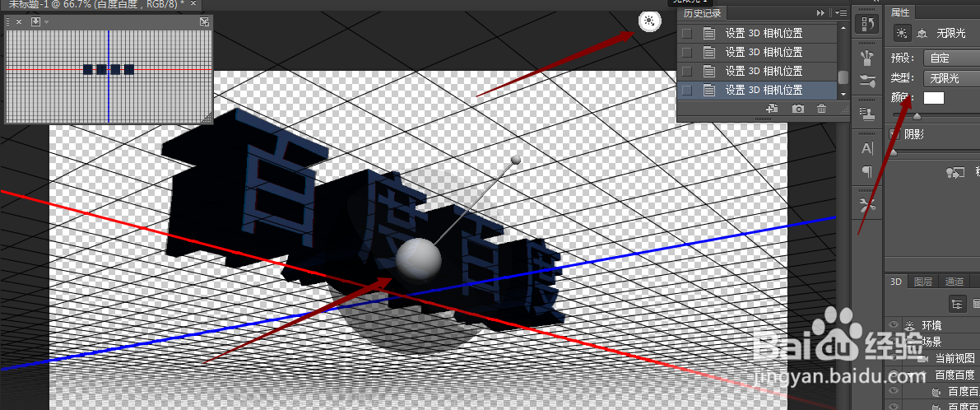980x410 pixels.
Task: Toggle the 阴影 shadow checkbox
Action: 895,133
